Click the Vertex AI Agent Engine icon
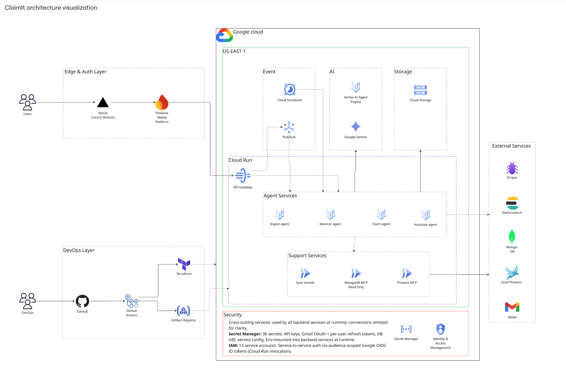This screenshot has height=392, width=566. (x=355, y=87)
